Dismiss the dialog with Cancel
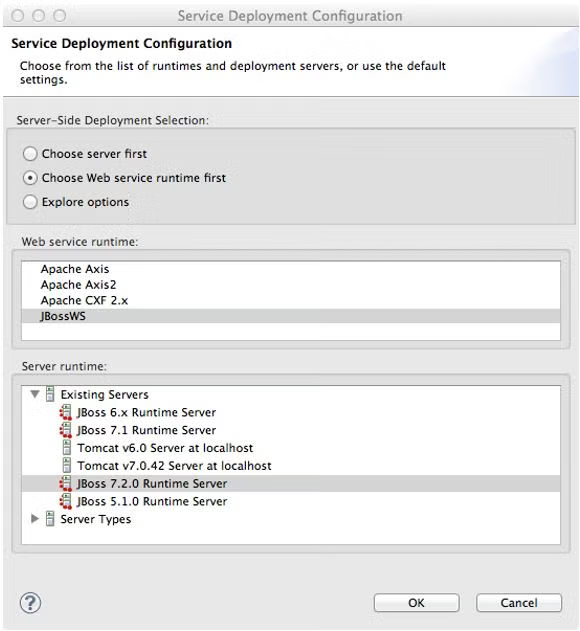 click(519, 603)
